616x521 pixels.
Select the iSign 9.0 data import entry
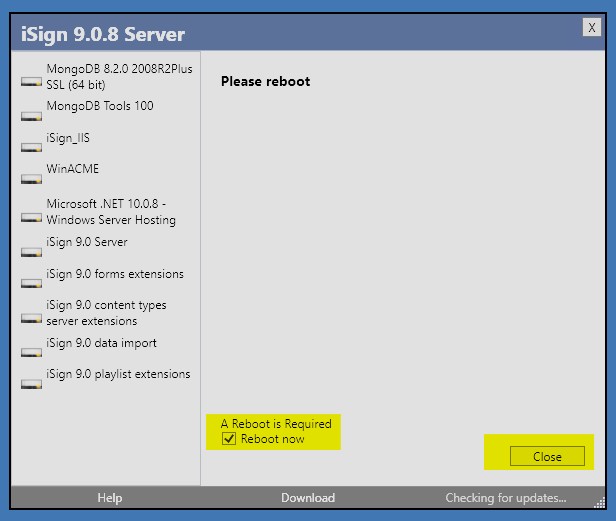coord(101,343)
